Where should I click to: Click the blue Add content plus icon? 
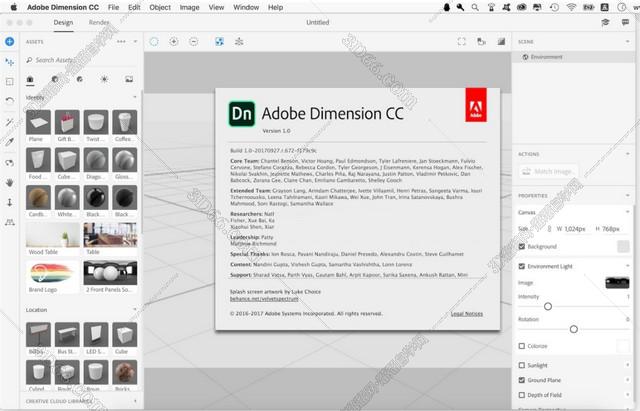9,42
